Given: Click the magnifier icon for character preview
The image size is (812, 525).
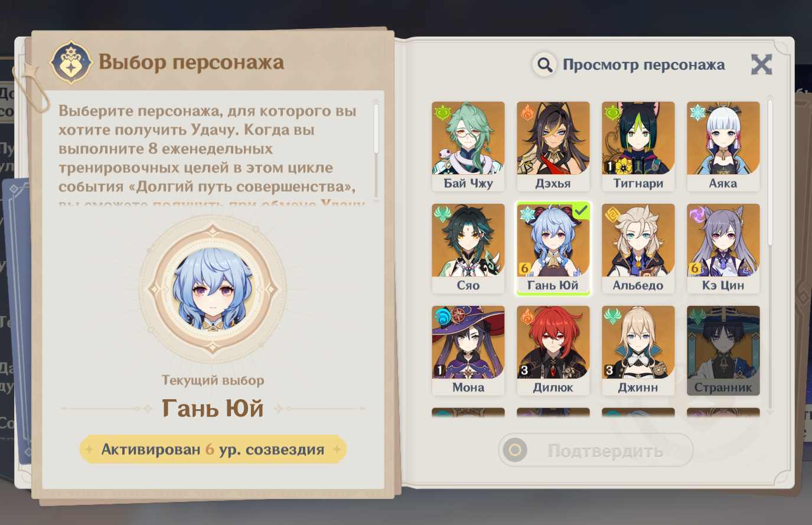Looking at the screenshot, I should tap(544, 64).
